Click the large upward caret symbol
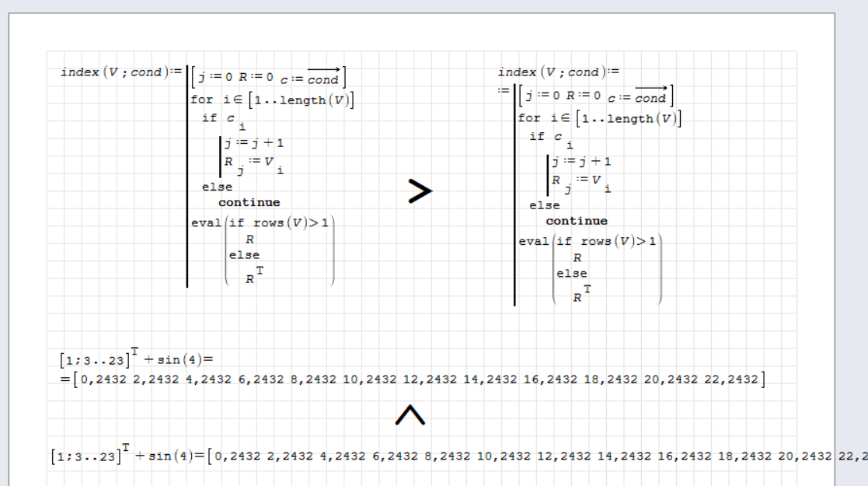This screenshot has height=486, width=868. (x=410, y=416)
